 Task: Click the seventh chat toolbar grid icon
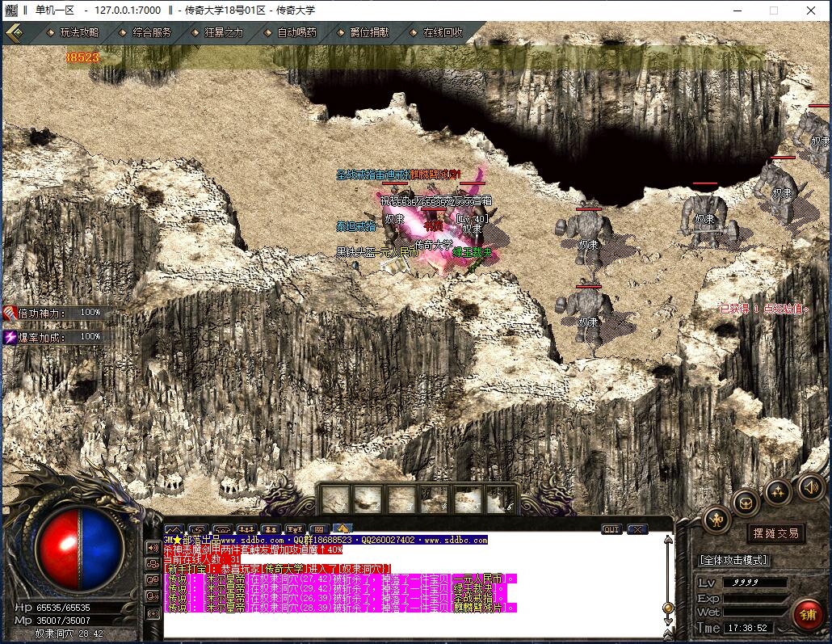click(x=319, y=528)
